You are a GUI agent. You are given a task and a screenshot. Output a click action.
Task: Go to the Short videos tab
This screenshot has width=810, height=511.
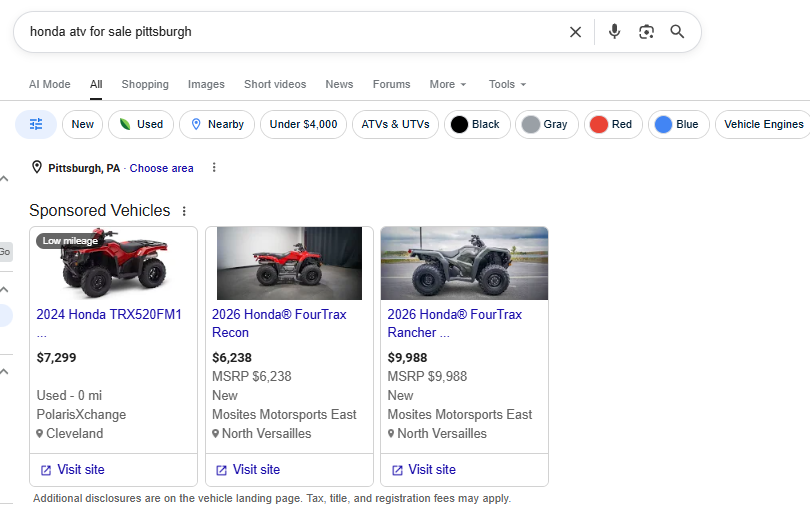click(x=275, y=84)
